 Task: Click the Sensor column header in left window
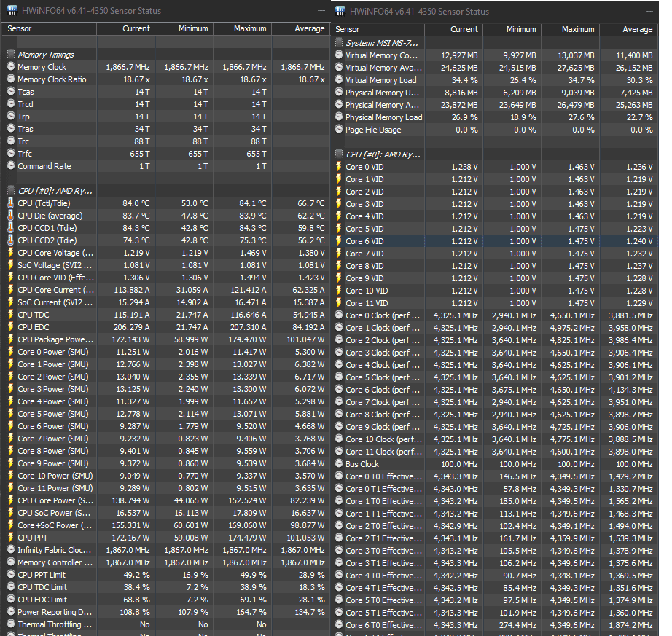click(50, 28)
